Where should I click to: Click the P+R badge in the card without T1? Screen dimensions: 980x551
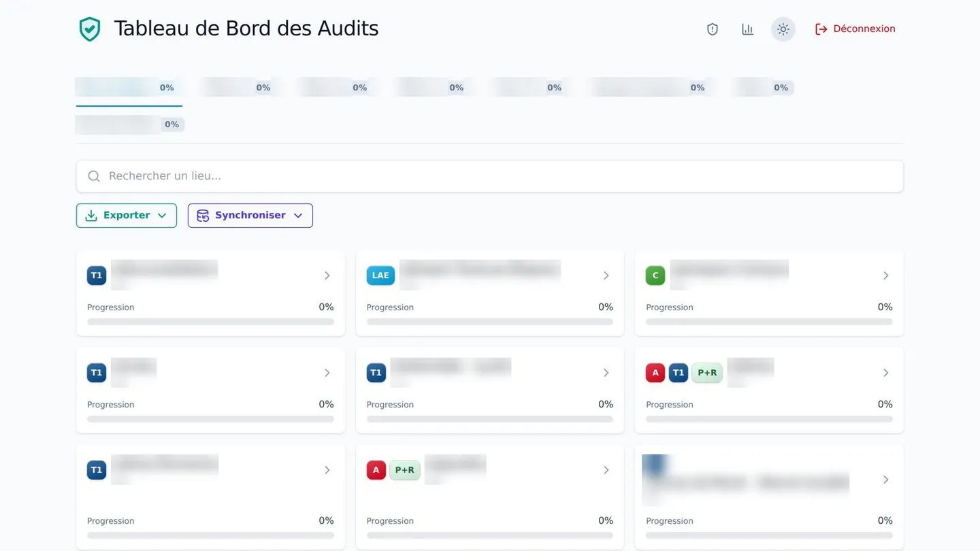405,470
